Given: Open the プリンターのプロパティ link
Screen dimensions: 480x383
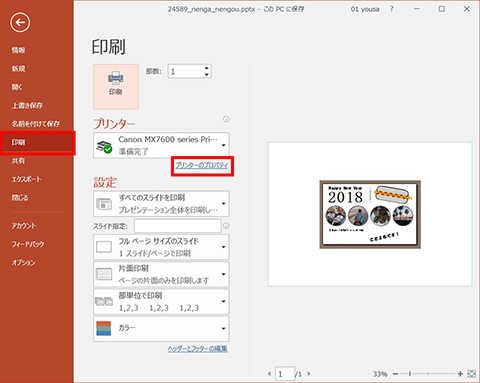Looking at the screenshot, I should pos(202,166).
